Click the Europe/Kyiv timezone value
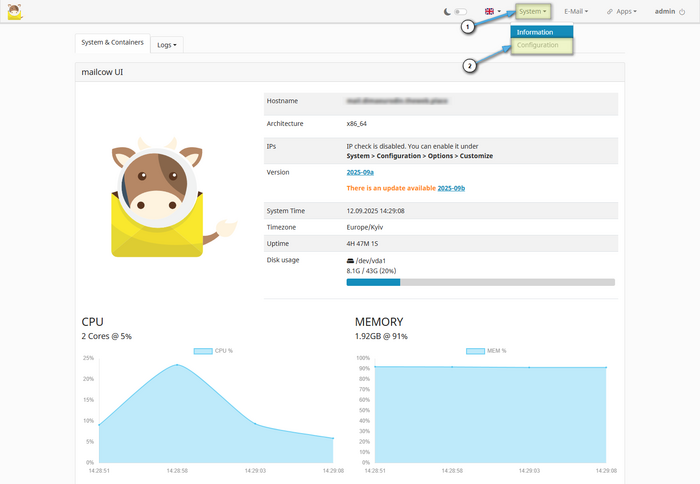 [364, 227]
